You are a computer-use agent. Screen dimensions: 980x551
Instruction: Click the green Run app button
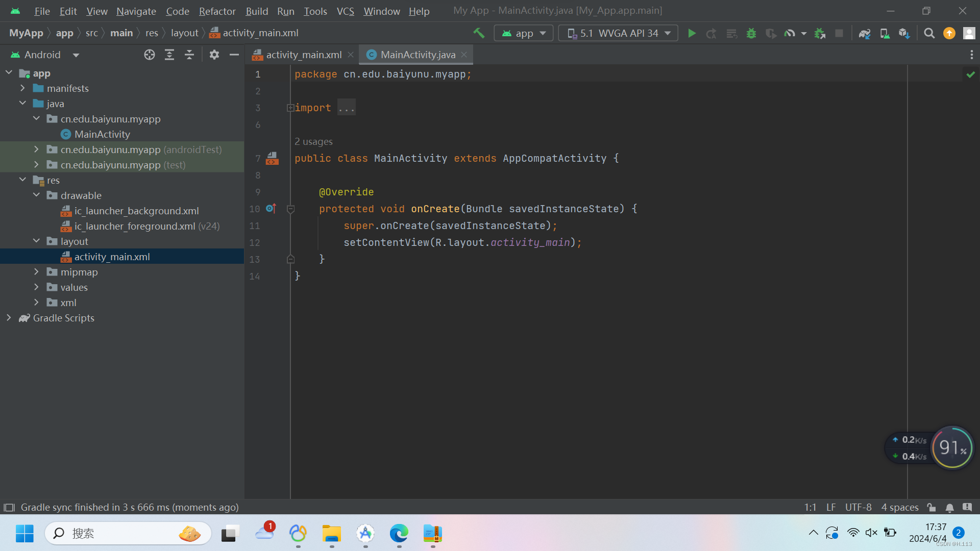click(692, 34)
